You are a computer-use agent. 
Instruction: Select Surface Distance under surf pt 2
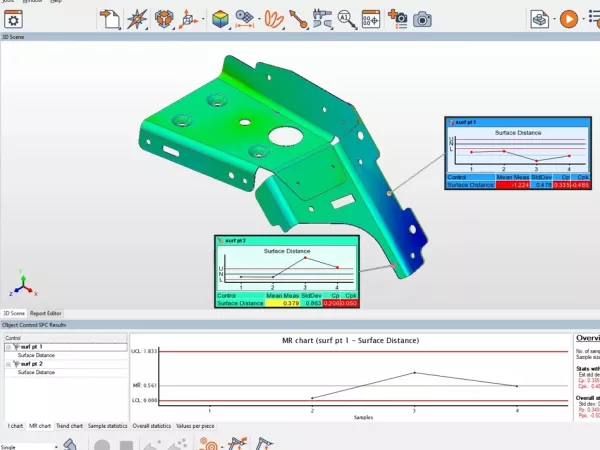[36, 372]
